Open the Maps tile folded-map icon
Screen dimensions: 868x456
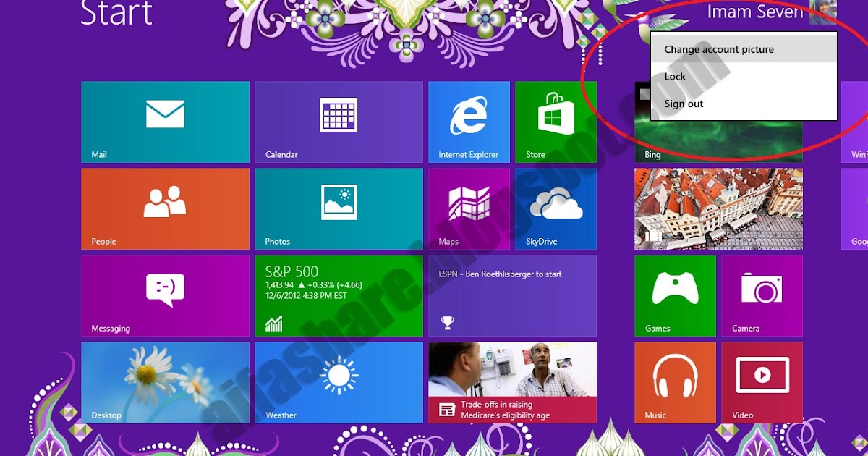(469, 203)
